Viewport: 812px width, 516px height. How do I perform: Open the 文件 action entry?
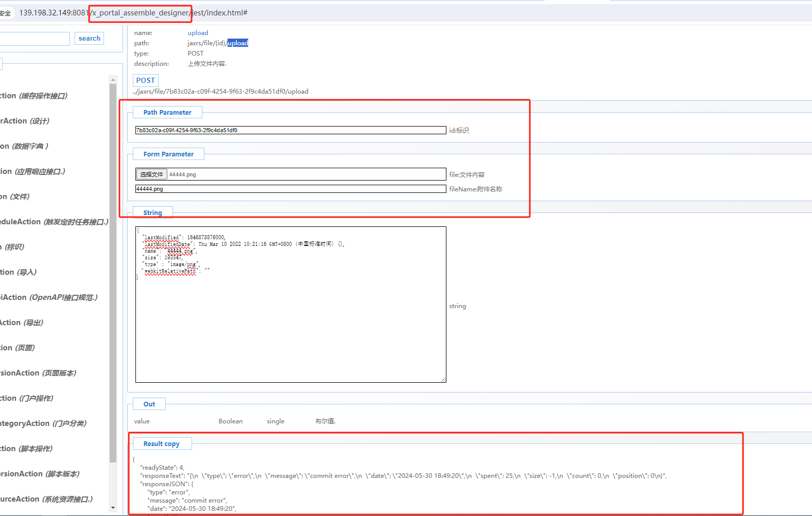pos(15,197)
